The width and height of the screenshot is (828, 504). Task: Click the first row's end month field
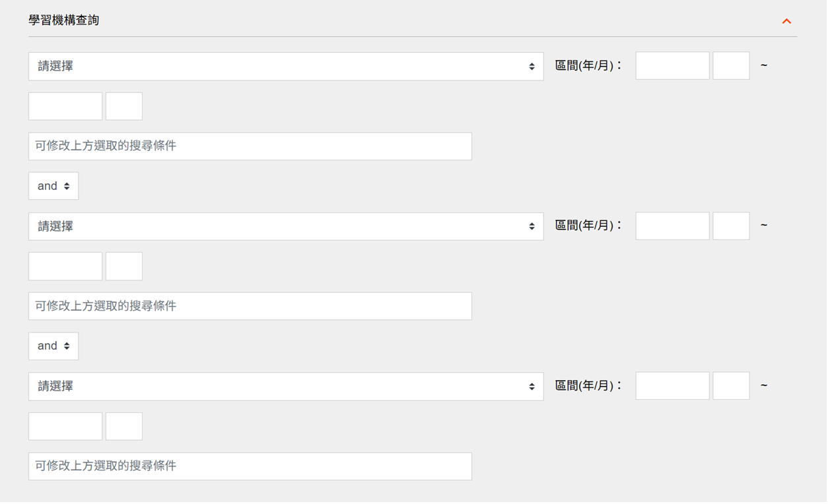tap(124, 106)
